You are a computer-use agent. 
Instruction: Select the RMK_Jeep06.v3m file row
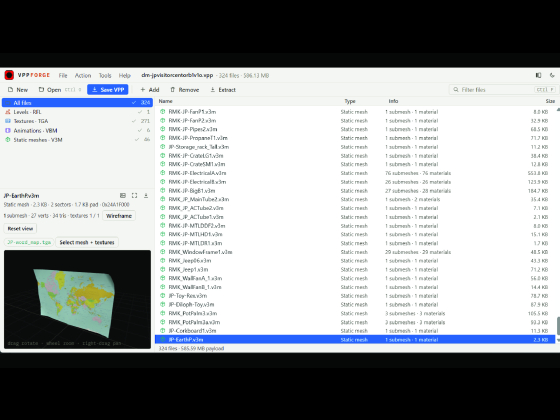[x=355, y=261]
